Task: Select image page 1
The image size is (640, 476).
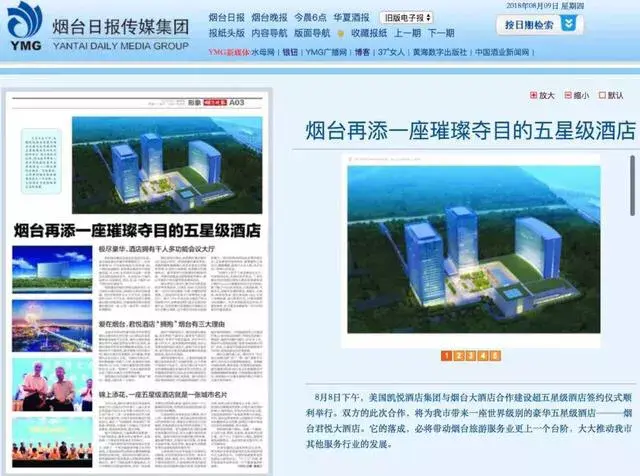Action: (447, 356)
